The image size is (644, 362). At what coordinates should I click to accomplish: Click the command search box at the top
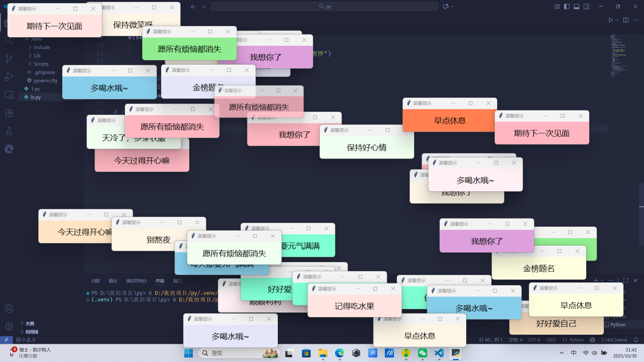[325, 6]
